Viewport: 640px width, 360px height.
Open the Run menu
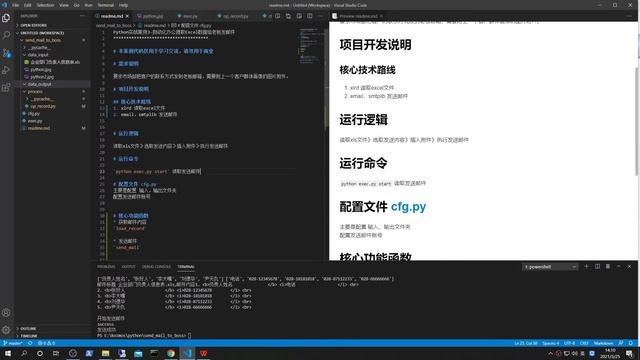[88, 5]
